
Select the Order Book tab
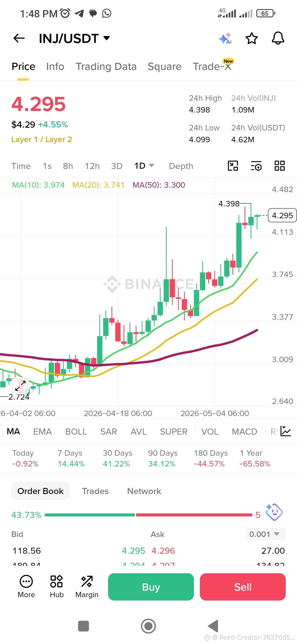pyautogui.click(x=40, y=491)
